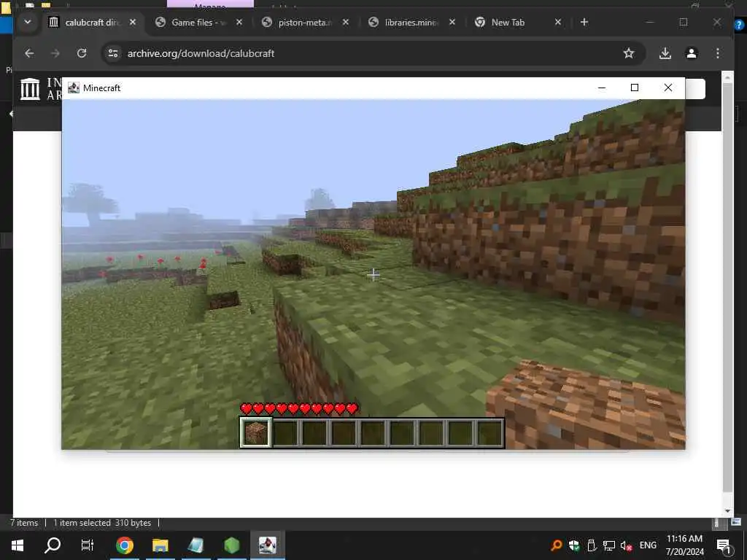Open Windows taskbar search
747x560 pixels.
point(53,545)
